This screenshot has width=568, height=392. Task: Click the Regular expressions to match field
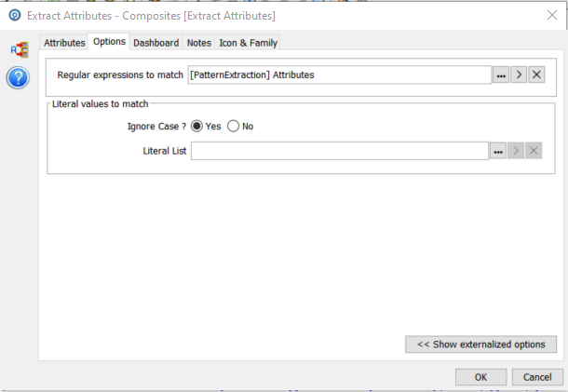click(340, 75)
